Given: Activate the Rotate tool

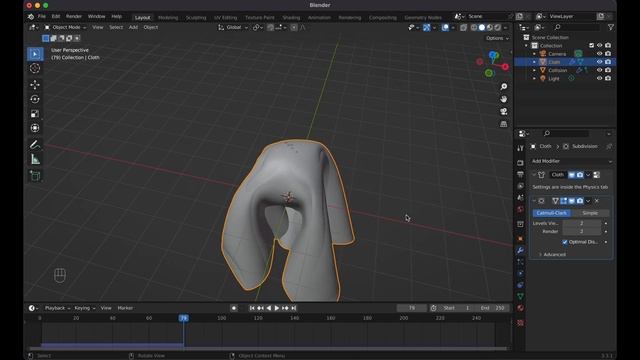Looking at the screenshot, I should point(35,99).
